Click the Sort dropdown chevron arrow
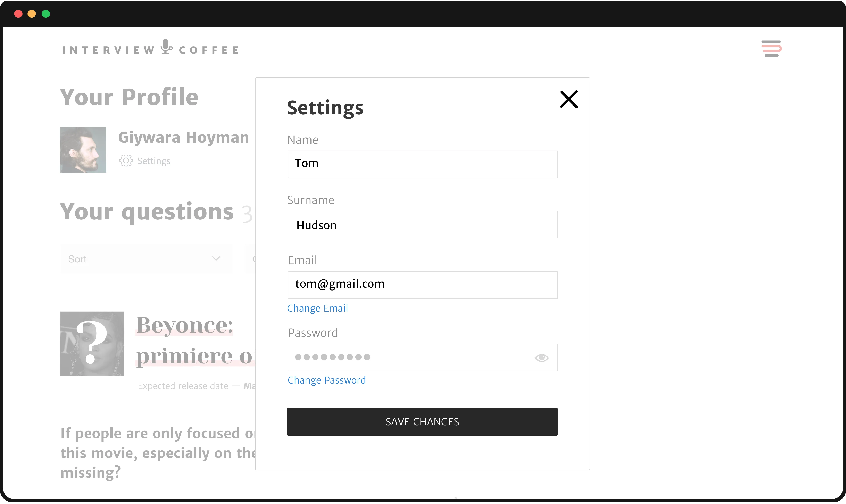The image size is (846, 504). [216, 259]
